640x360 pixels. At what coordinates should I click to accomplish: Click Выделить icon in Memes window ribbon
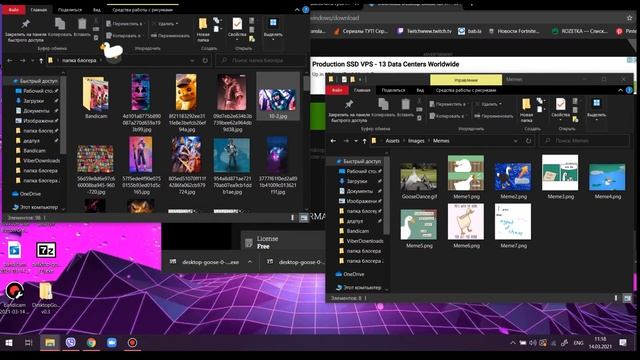[596, 103]
